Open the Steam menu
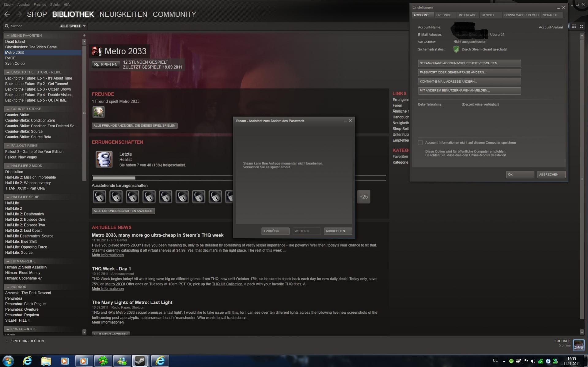 coord(8,5)
